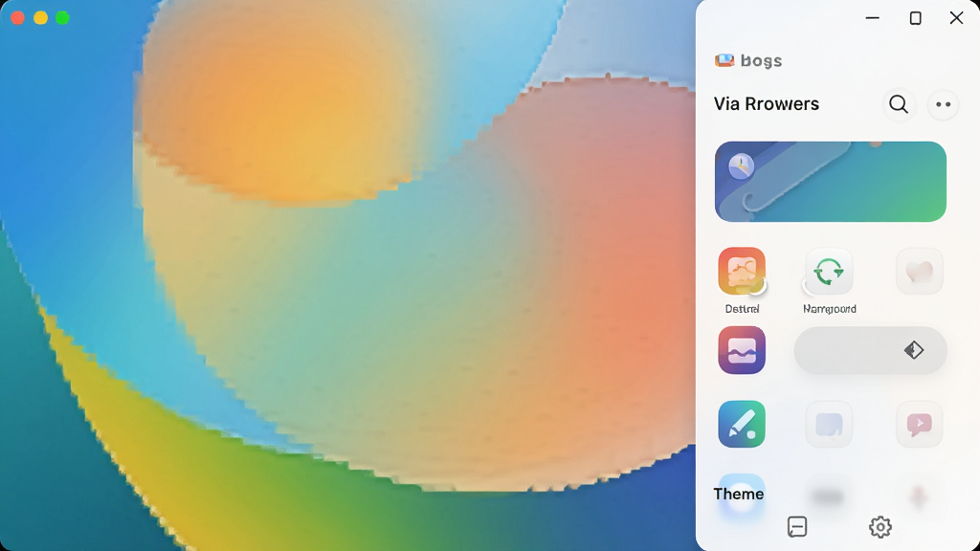
Task: Open the orange Detiral app icon
Action: point(742,271)
